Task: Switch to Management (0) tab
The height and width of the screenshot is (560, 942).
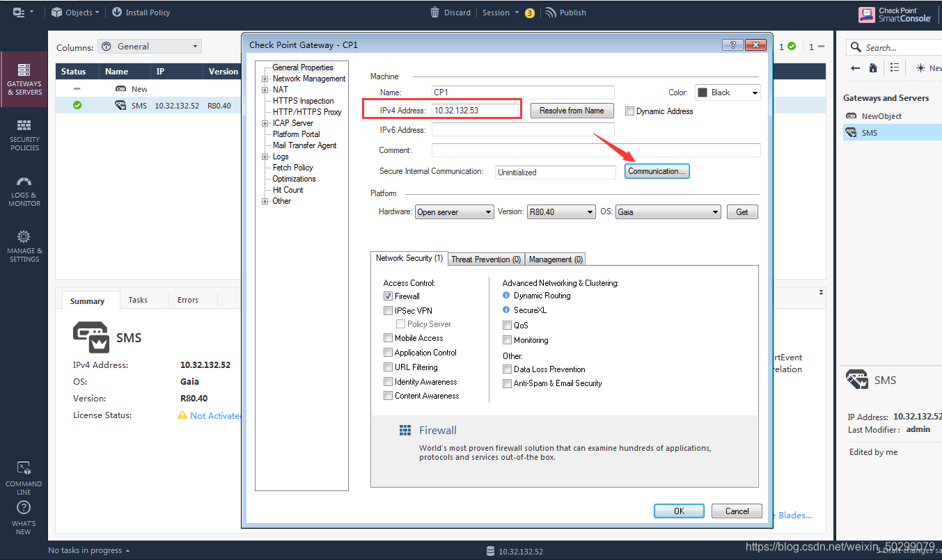Action: (556, 259)
